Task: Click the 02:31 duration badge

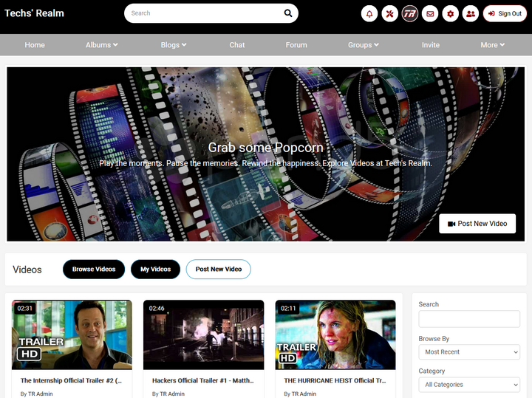Action: point(25,309)
